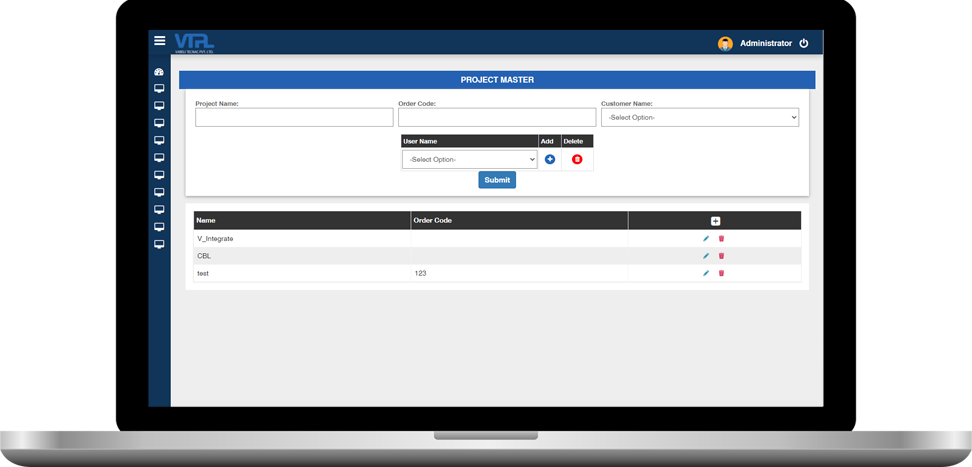Click the dashboard gauge icon in sidebar
This screenshot has width=972, height=467.
(x=158, y=72)
